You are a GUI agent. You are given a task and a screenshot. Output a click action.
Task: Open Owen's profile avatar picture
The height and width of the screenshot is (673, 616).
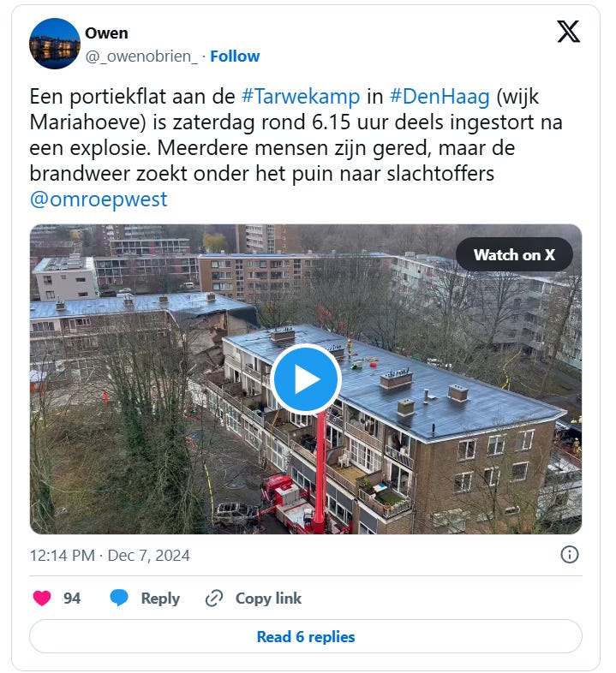(x=55, y=44)
